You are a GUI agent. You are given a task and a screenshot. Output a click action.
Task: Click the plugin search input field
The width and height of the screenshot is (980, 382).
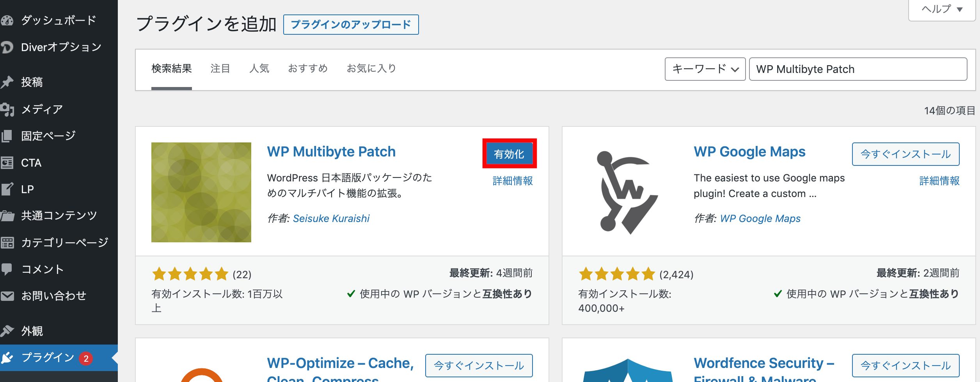pyautogui.click(x=857, y=69)
